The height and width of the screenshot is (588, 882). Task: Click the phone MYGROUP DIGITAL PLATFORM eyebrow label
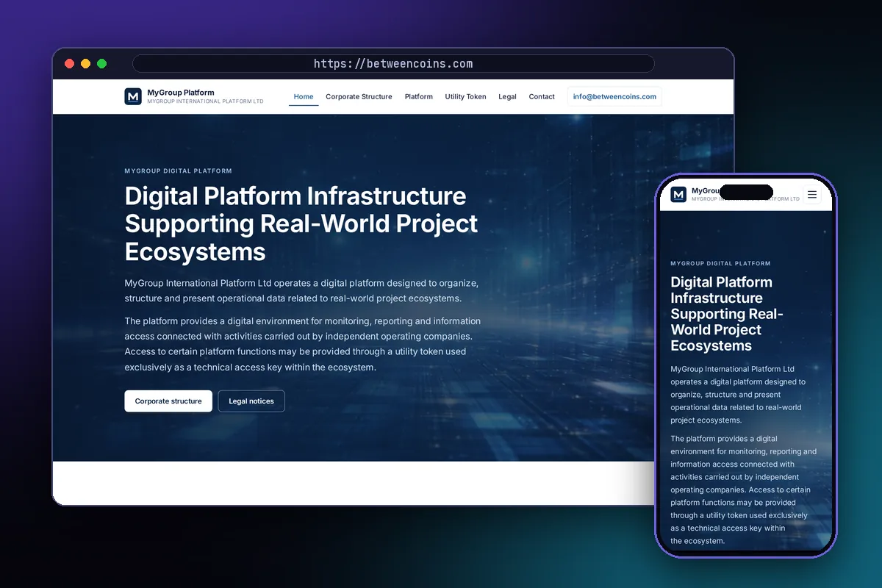tap(720, 263)
